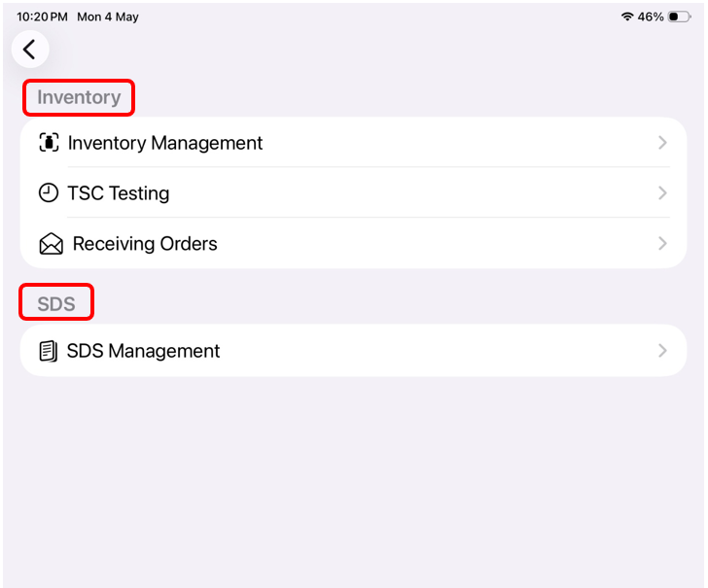The height and width of the screenshot is (588, 708).
Task: Click the Receiving Orders envelope icon
Action: tap(51, 244)
